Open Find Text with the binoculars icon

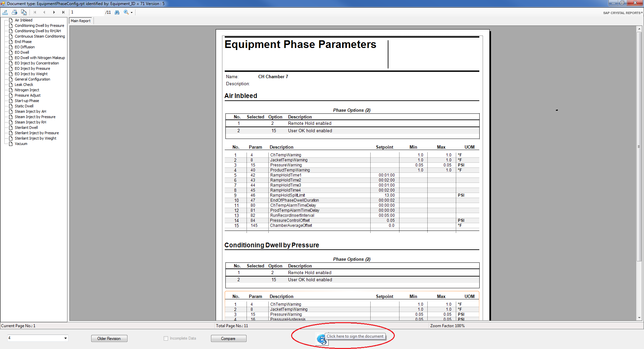point(117,12)
